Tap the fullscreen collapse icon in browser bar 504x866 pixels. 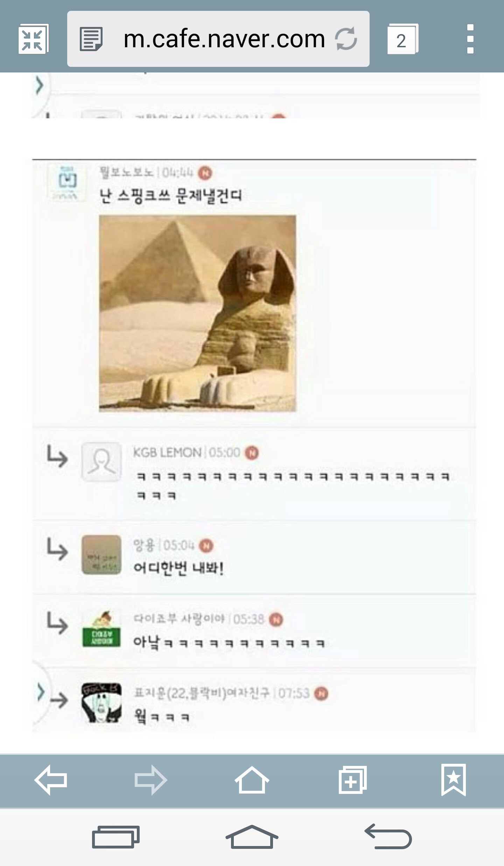33,39
